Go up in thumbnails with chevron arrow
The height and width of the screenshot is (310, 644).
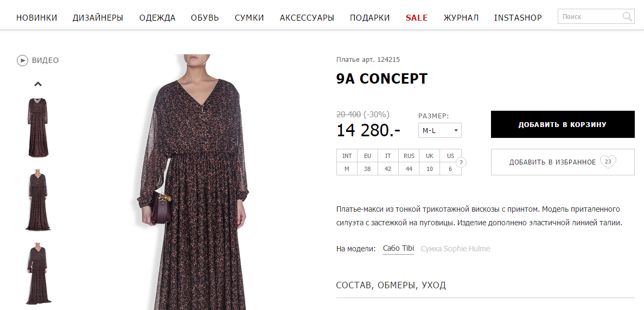(x=38, y=84)
